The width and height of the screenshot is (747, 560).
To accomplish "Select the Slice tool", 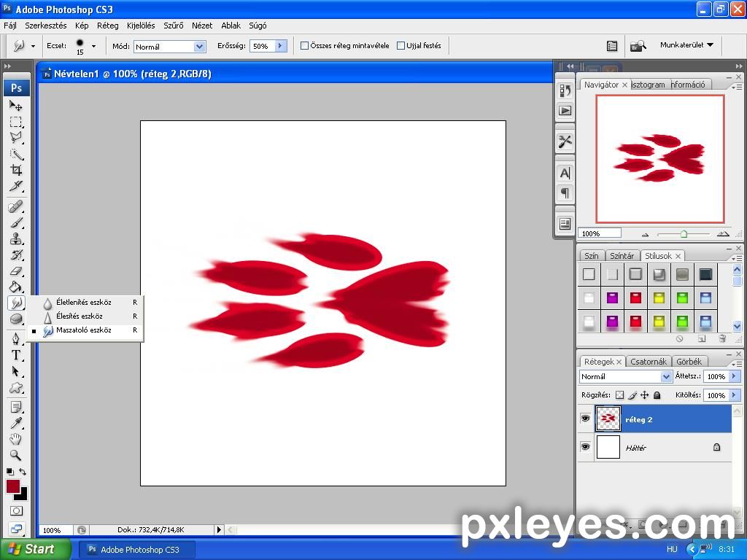I will coord(16,186).
